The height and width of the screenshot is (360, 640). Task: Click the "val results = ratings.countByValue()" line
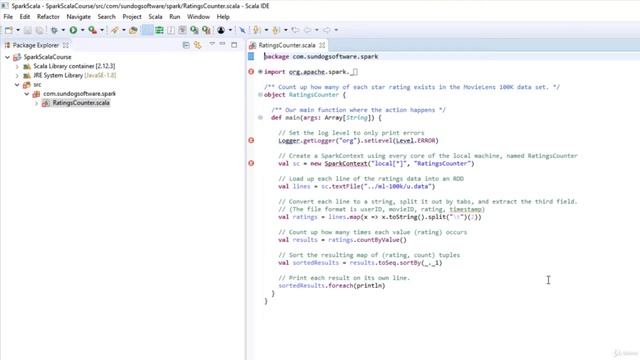click(x=342, y=240)
